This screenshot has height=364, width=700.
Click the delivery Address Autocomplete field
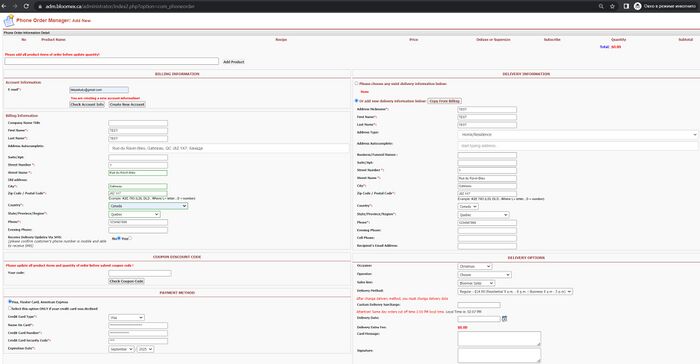[577, 146]
